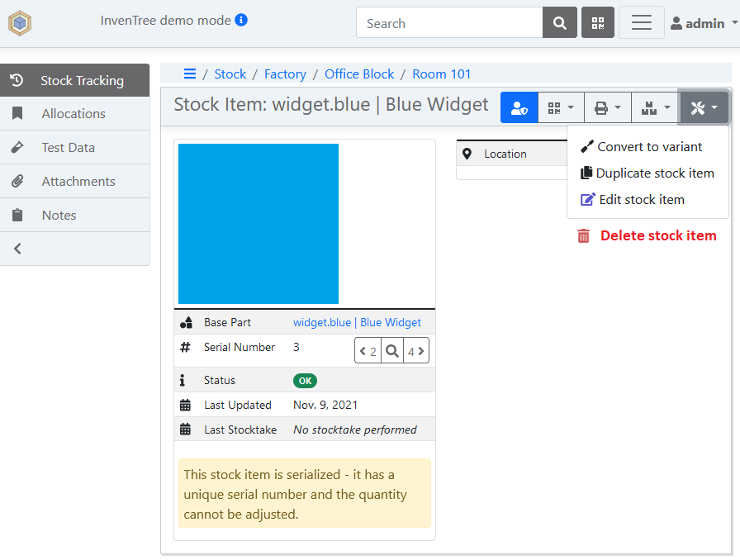Select Test Data in sidebar

[x=74, y=148]
